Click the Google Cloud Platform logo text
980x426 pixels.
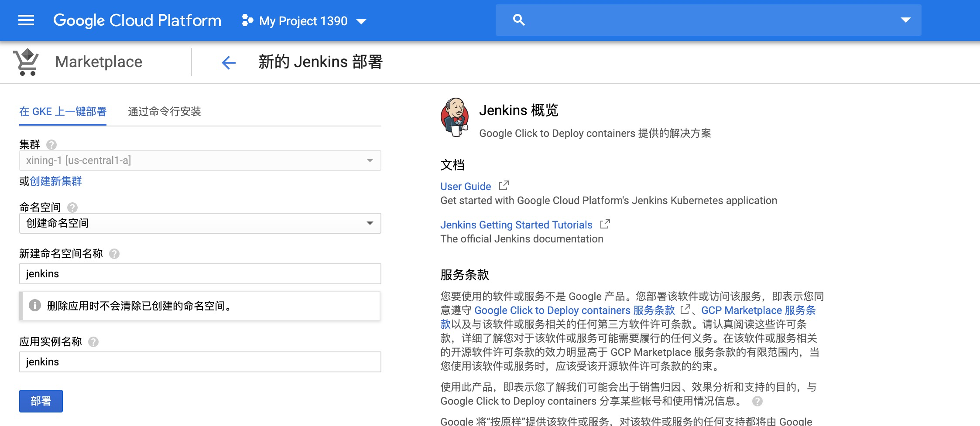click(137, 20)
